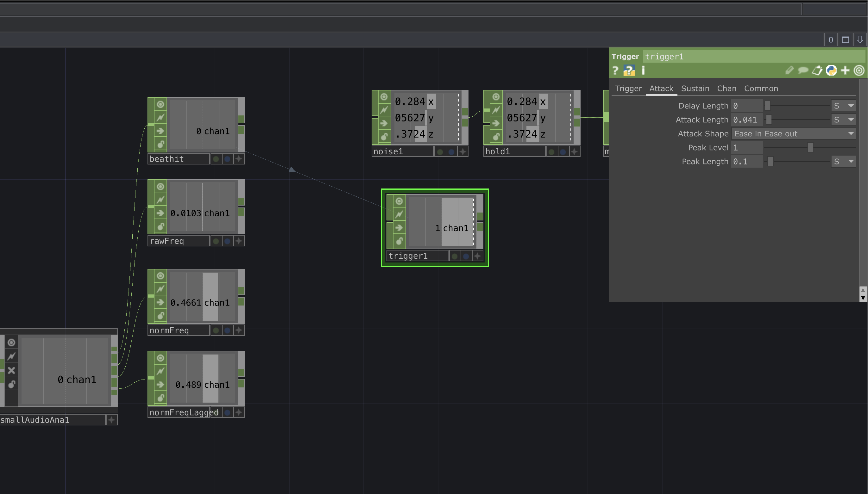The image size is (868, 494).
Task: Open the Attack Shape dropdown menu
Action: click(793, 134)
